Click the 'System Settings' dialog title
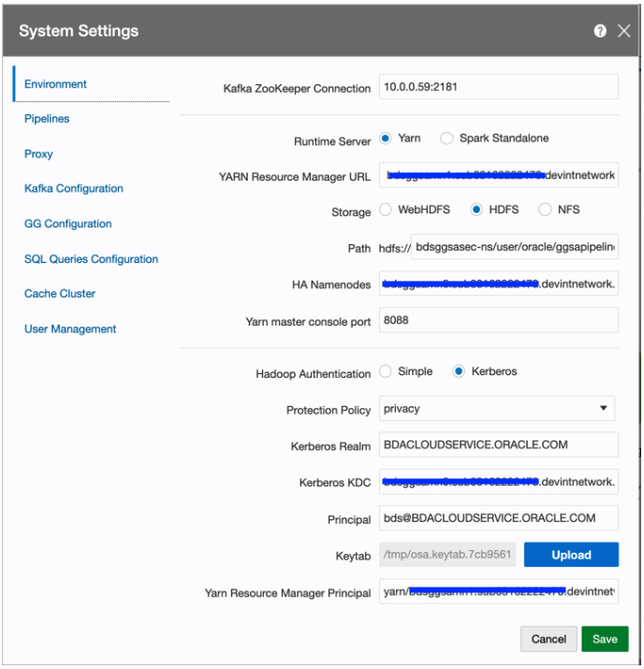 [79, 31]
